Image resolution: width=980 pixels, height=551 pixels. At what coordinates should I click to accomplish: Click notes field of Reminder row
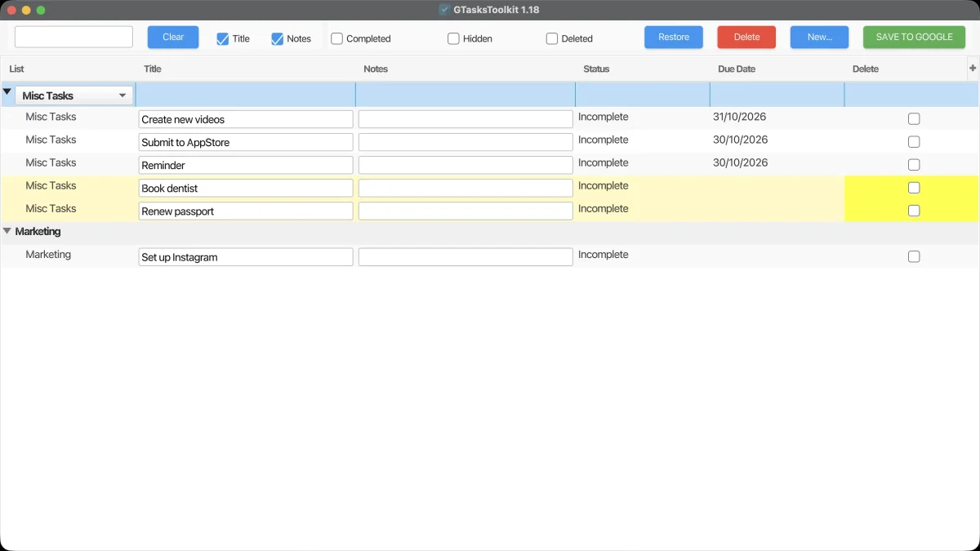[x=465, y=165]
